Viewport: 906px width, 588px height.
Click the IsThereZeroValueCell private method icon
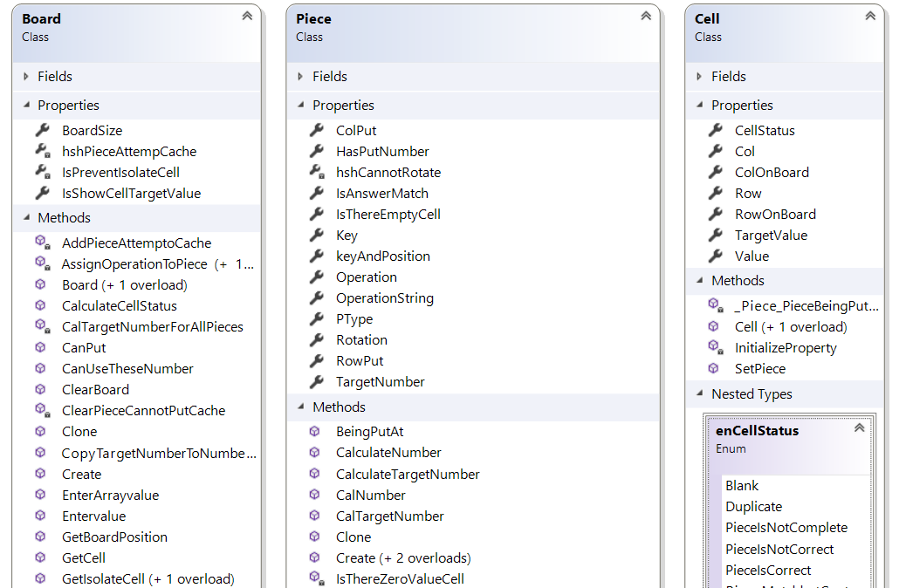tap(316, 578)
